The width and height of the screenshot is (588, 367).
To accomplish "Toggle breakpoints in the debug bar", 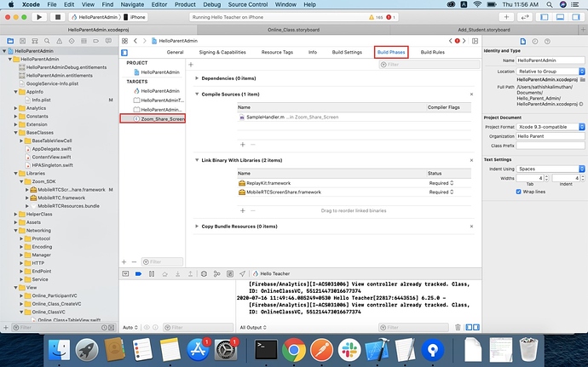I will click(x=138, y=273).
